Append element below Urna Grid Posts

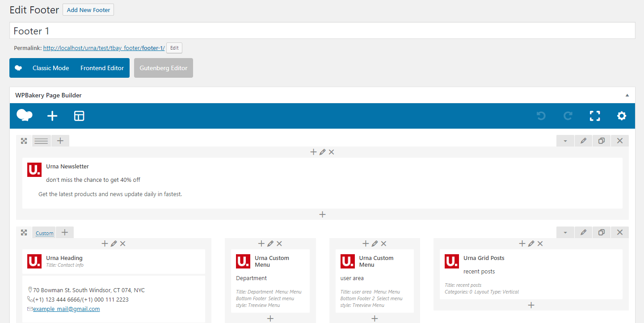pyautogui.click(x=531, y=305)
